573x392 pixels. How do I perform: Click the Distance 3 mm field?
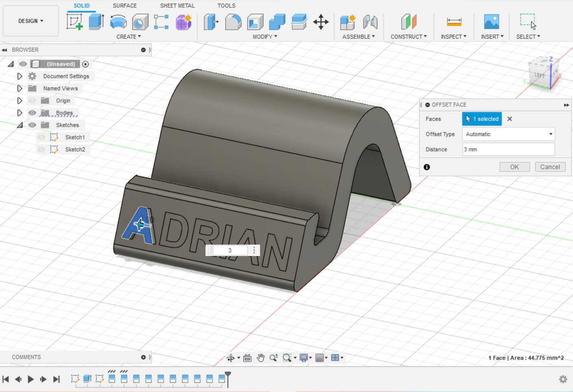[x=508, y=149]
